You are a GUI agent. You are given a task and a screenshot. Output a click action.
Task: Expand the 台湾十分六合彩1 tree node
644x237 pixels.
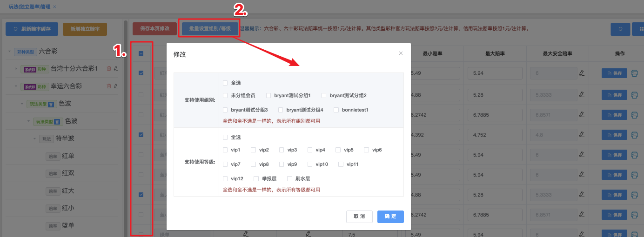(17, 69)
